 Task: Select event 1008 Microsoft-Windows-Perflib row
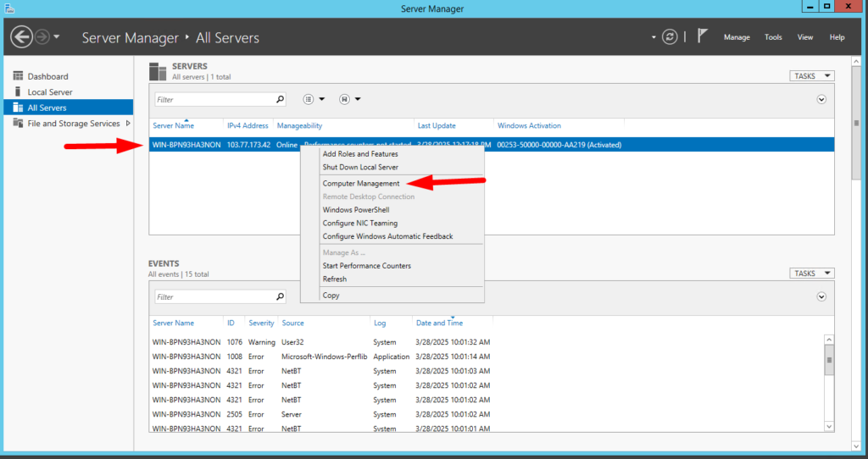point(487,357)
